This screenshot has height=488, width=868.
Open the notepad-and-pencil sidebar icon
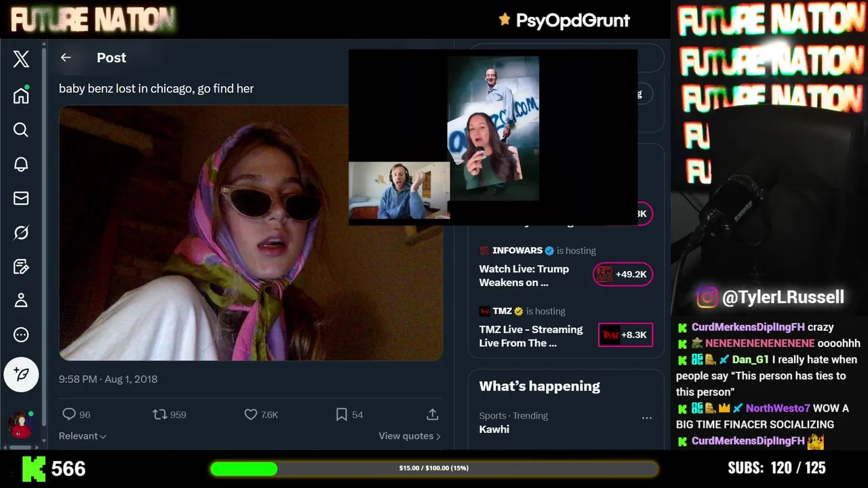coord(21,266)
